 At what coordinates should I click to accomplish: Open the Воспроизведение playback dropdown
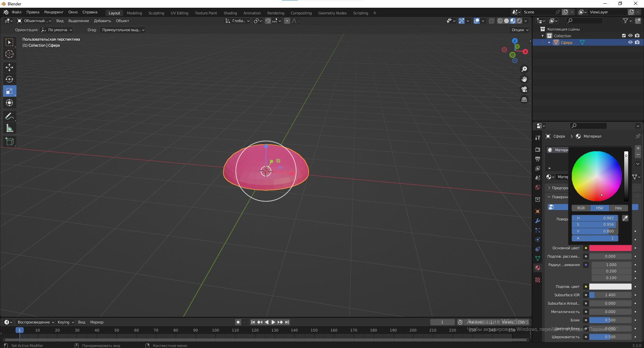[36, 322]
